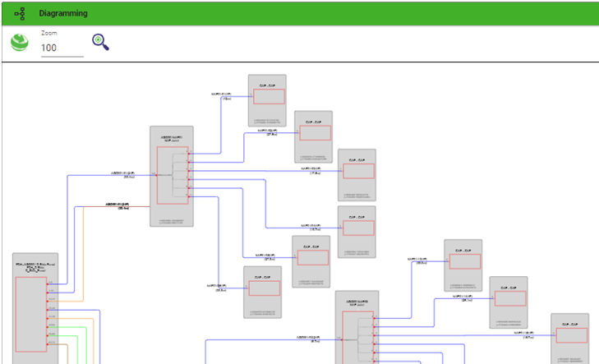Click bottom output port of upper splitter

[x=189, y=197]
